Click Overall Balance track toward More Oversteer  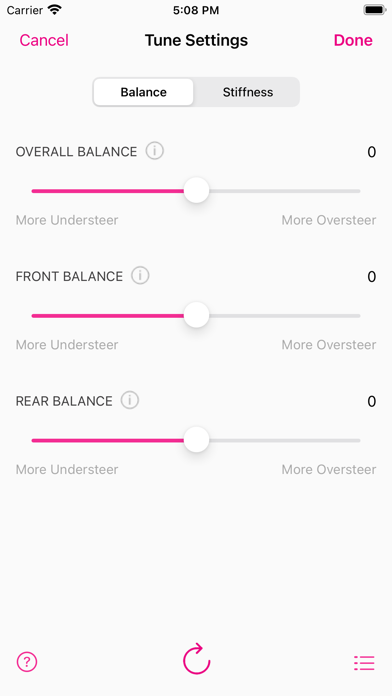pyautogui.click(x=285, y=191)
